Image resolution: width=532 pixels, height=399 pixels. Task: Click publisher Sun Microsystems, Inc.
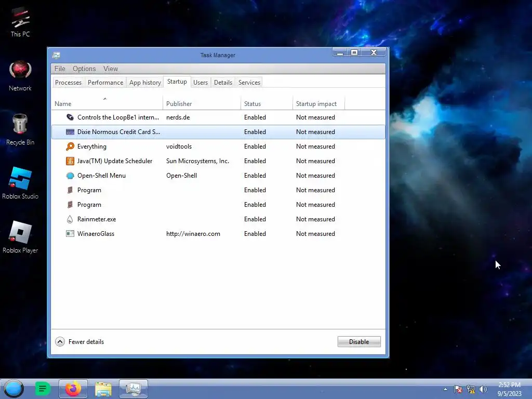197,161
